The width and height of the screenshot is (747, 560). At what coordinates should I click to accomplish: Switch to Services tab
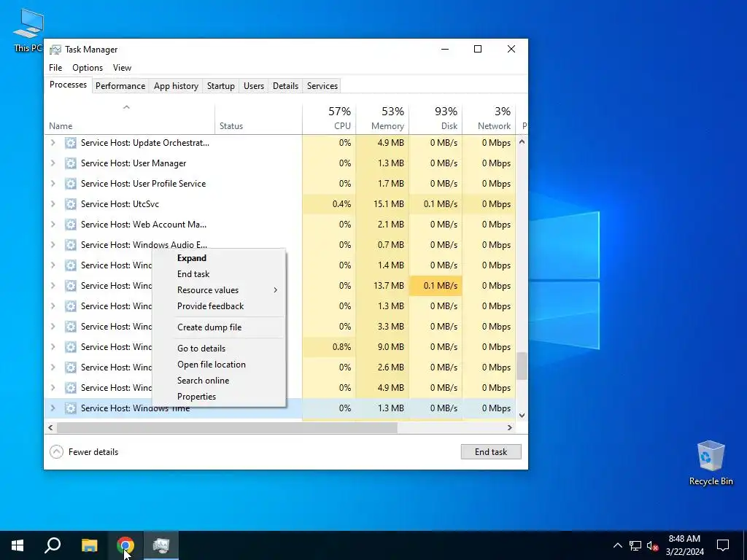tap(322, 86)
